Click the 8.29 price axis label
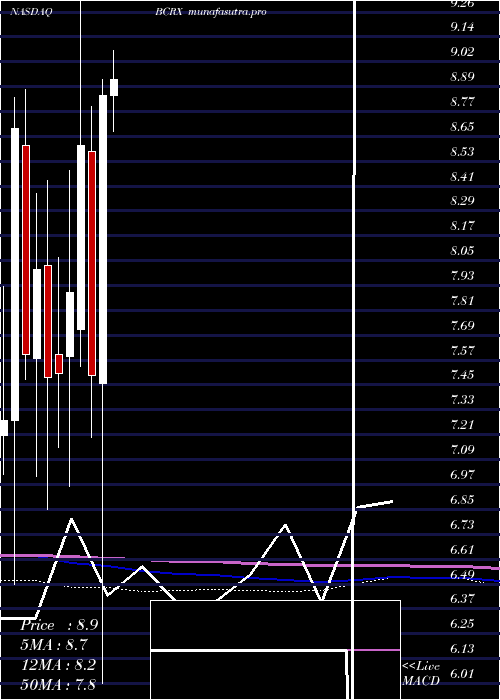 462,201
